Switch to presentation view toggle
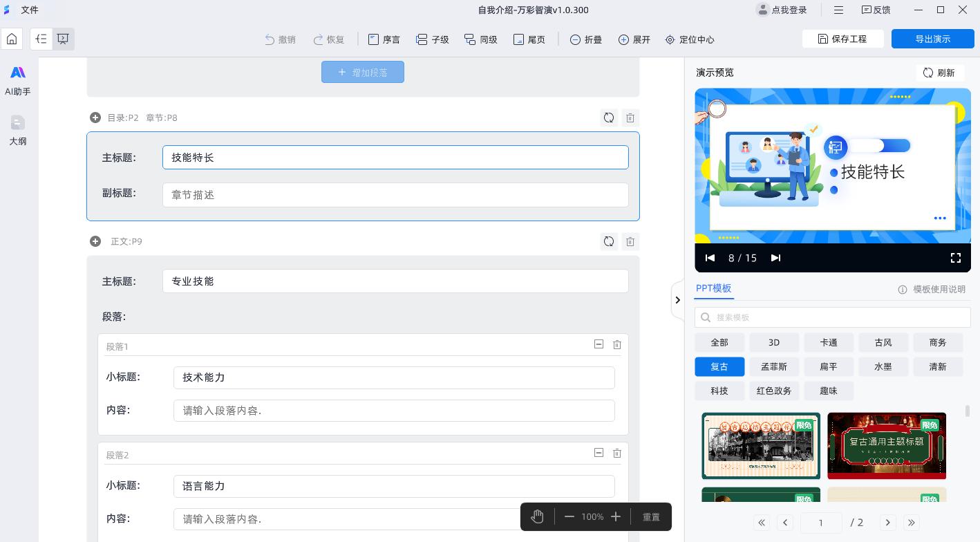The image size is (980, 542). (63, 39)
